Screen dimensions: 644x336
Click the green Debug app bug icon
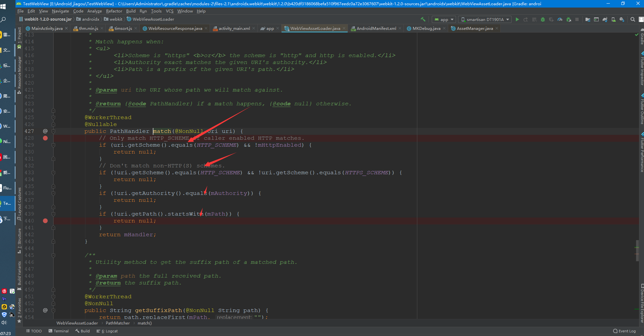point(543,19)
